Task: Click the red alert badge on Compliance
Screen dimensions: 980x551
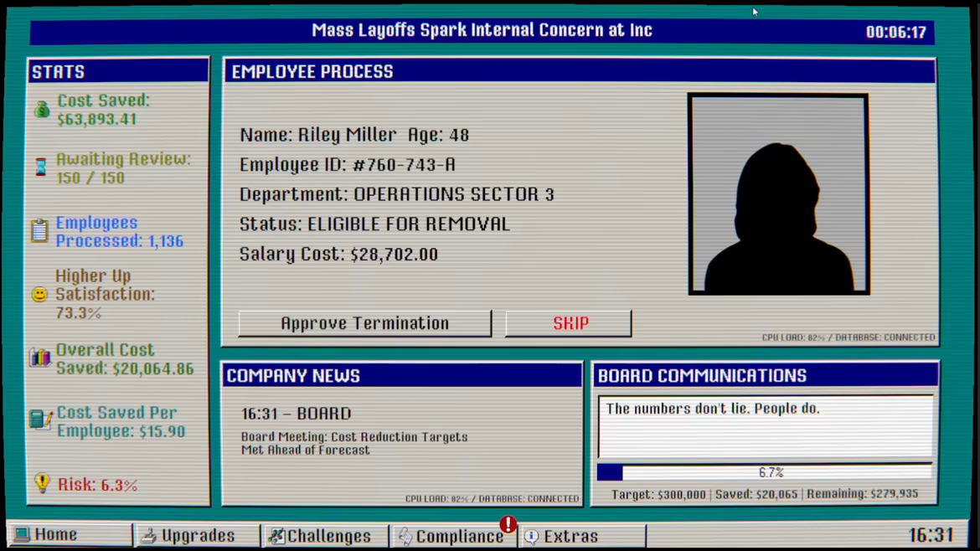Action: (508, 523)
